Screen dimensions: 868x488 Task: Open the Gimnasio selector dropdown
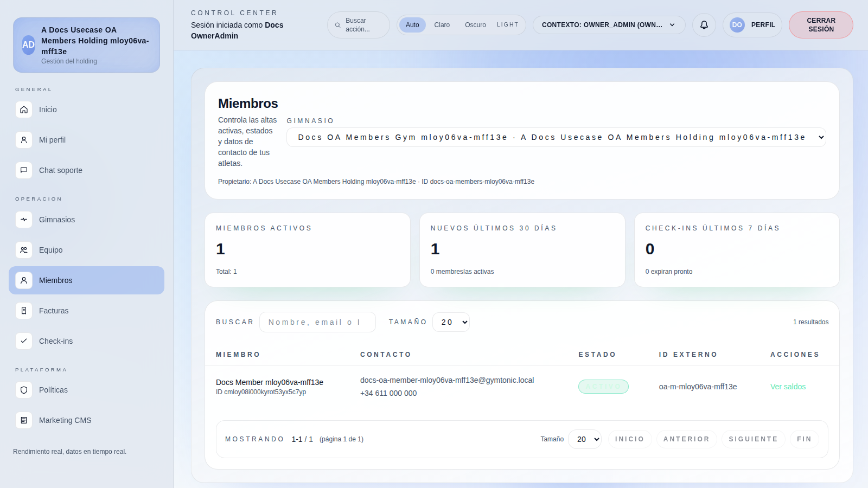point(556,137)
